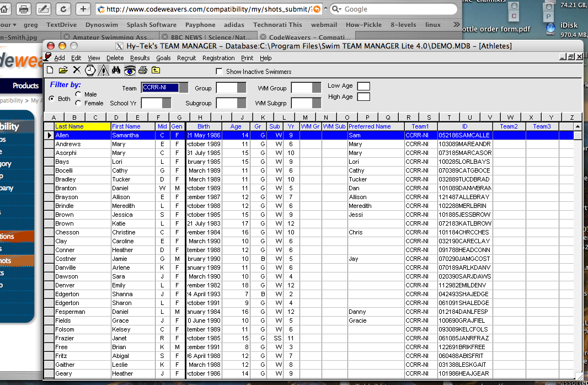Print the athlete list using printer icon
Image resolution: width=588 pixels, height=385 pixels.
143,70
